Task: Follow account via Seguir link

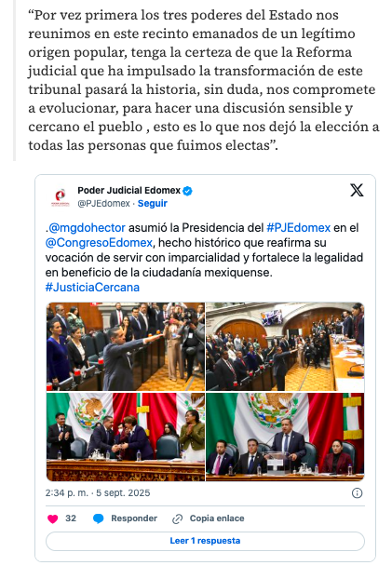Action: tap(152, 204)
